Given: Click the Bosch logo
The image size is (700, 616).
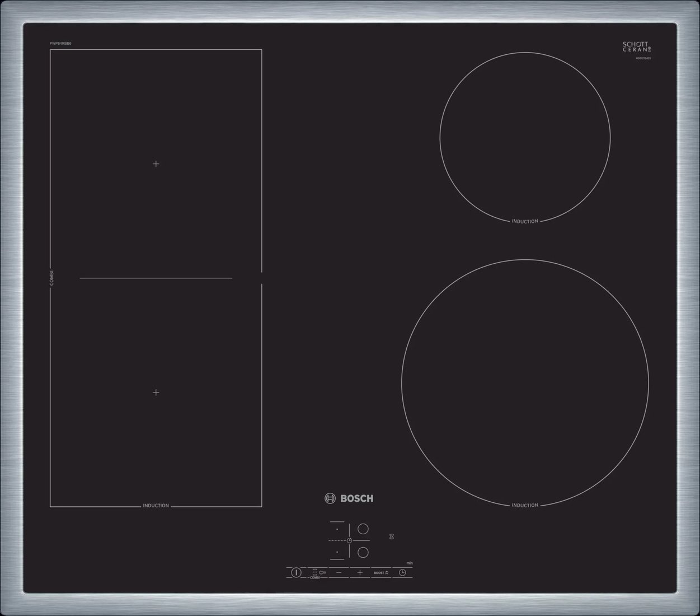Looking at the screenshot, I should pyautogui.click(x=349, y=498).
